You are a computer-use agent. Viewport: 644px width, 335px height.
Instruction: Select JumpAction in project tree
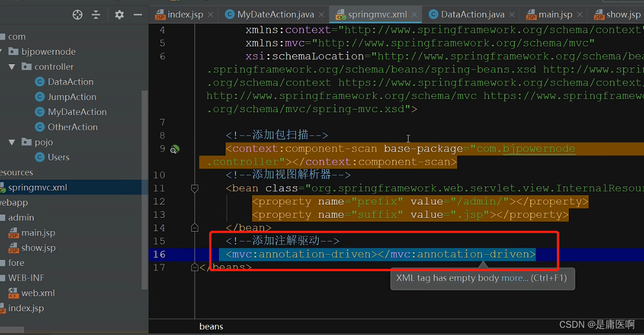click(72, 97)
